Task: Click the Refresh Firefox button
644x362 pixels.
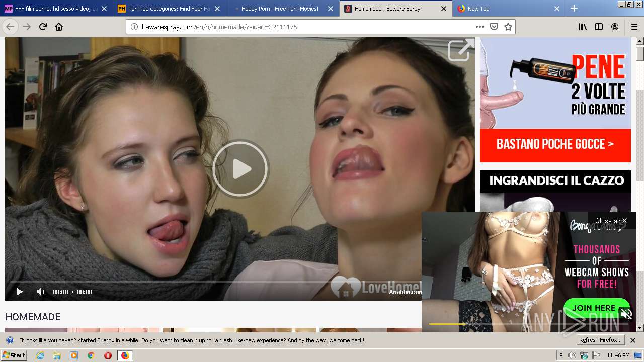Action: tap(600, 340)
